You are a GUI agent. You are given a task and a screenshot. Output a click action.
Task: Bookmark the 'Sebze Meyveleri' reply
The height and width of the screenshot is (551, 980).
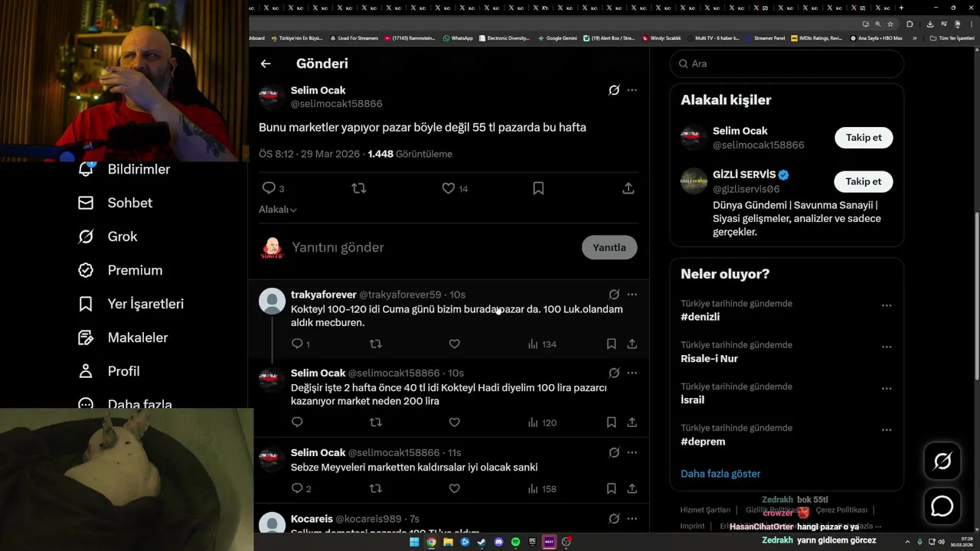click(x=611, y=488)
